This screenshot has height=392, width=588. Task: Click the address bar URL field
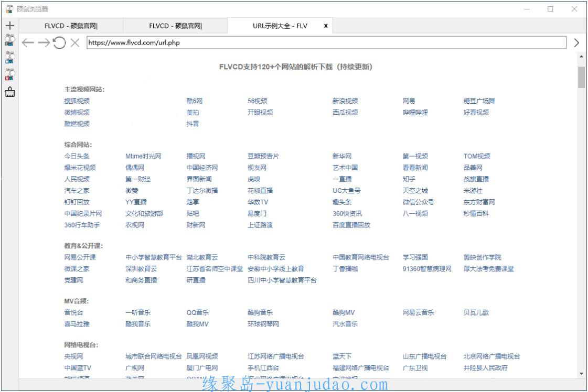(326, 43)
